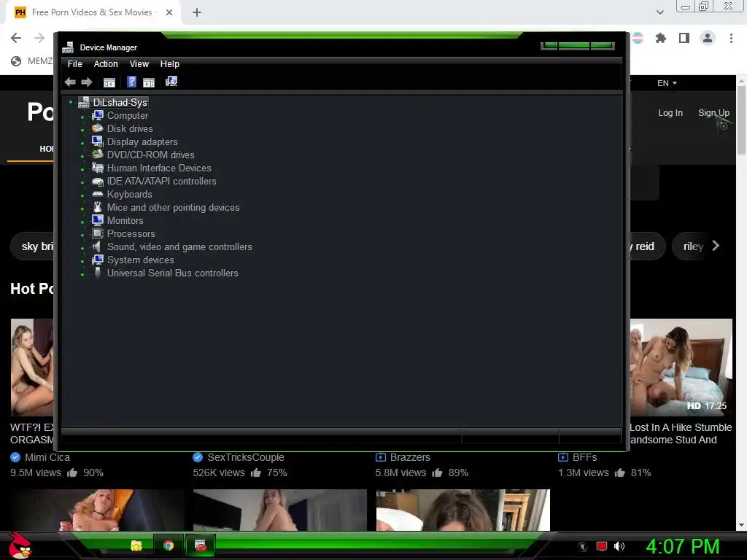Click the DiLshad-Sys computer icon in tree
The width and height of the screenshot is (747, 560).
(x=83, y=102)
